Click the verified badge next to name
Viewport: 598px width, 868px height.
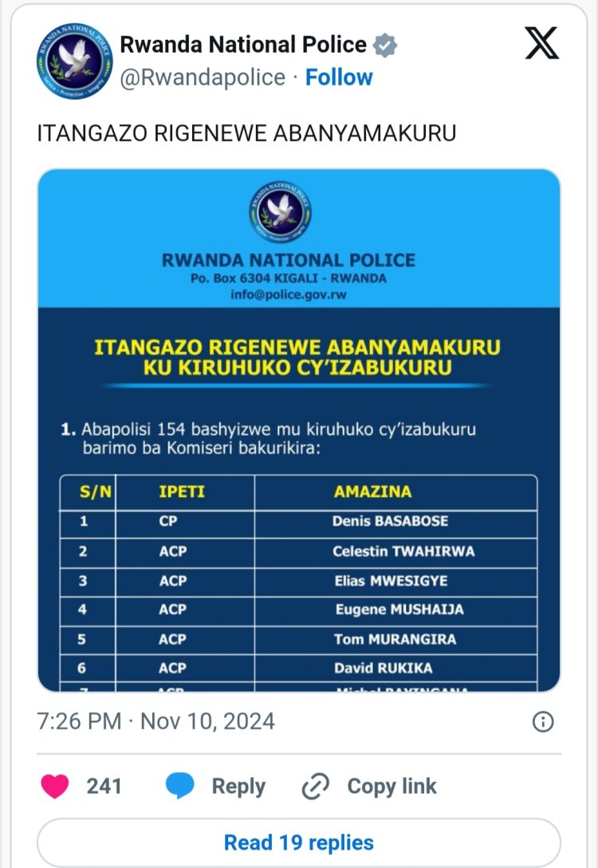click(386, 45)
